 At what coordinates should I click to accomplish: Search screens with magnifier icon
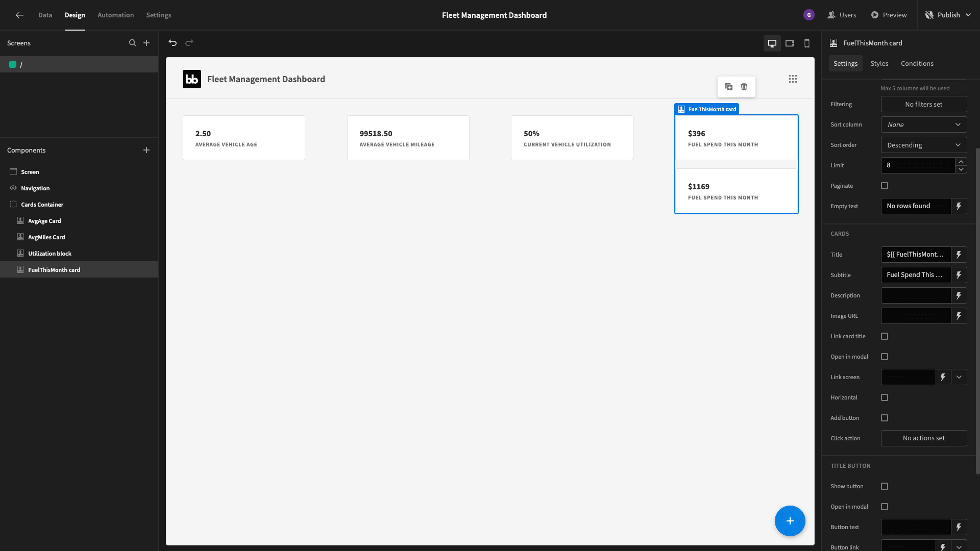pos(133,43)
